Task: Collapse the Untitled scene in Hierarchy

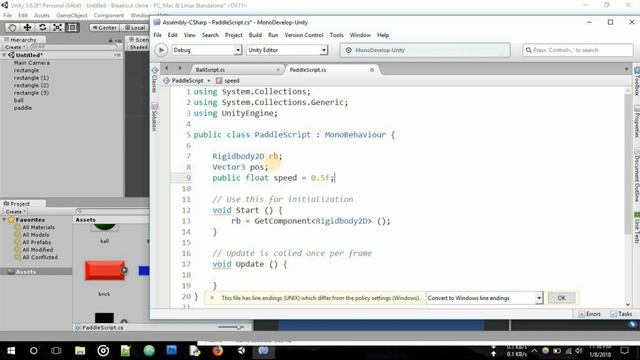Action: pos(4,55)
